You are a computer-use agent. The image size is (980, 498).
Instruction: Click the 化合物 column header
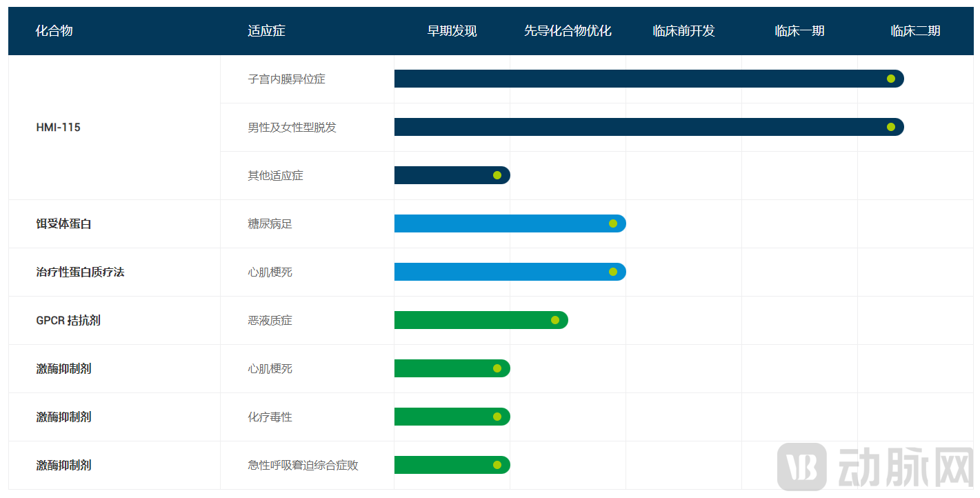click(54, 31)
